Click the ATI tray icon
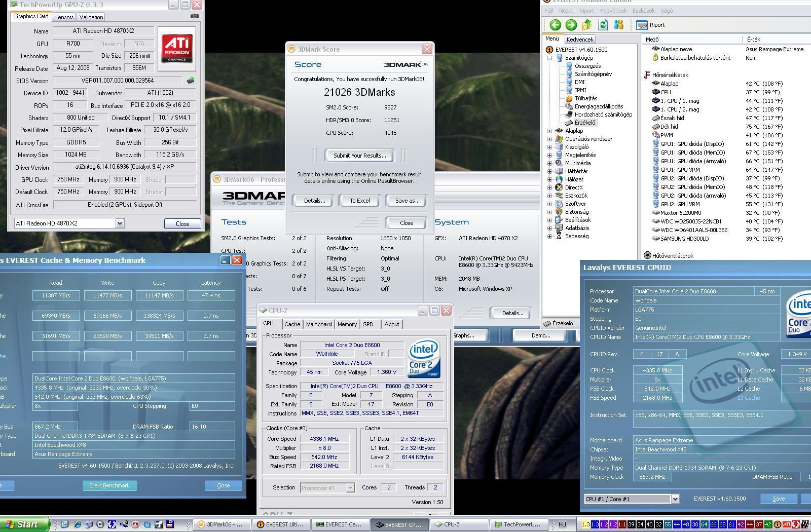811x532 pixels. [787, 524]
